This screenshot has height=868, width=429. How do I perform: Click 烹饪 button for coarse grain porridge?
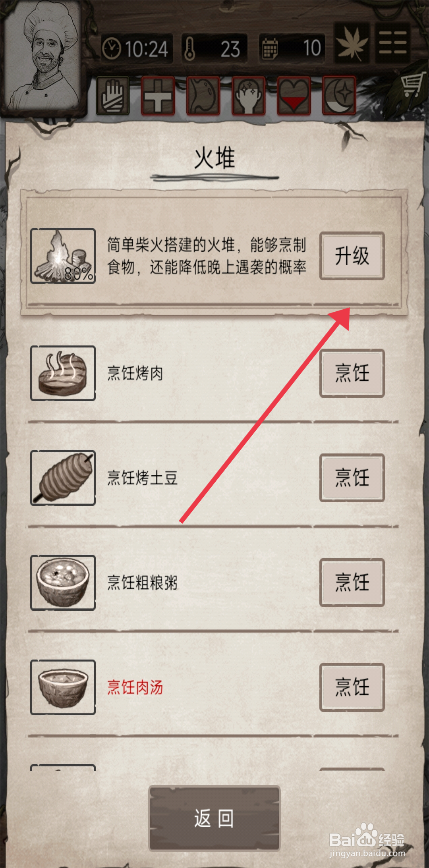[352, 583]
